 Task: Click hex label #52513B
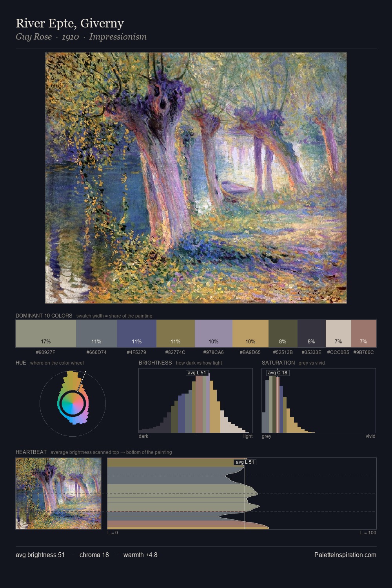(x=283, y=352)
